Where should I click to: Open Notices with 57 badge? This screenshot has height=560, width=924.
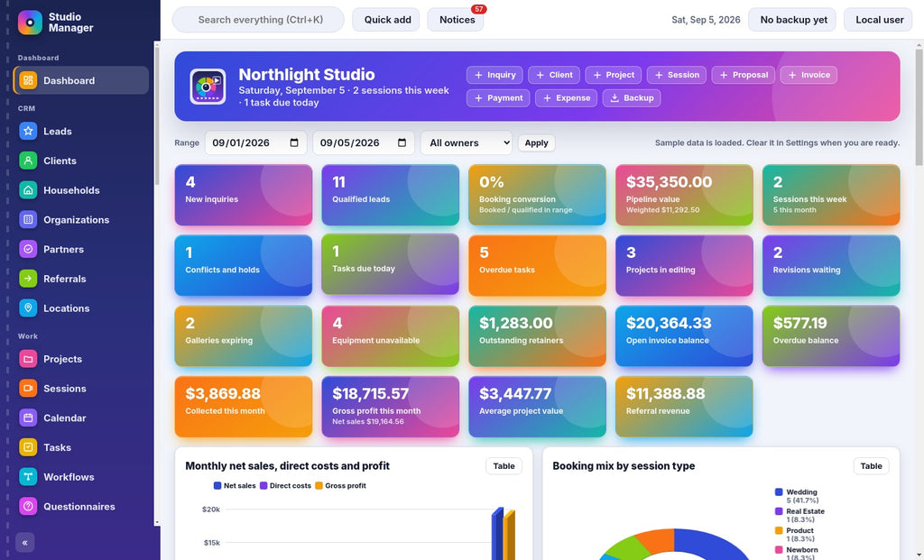pos(456,20)
